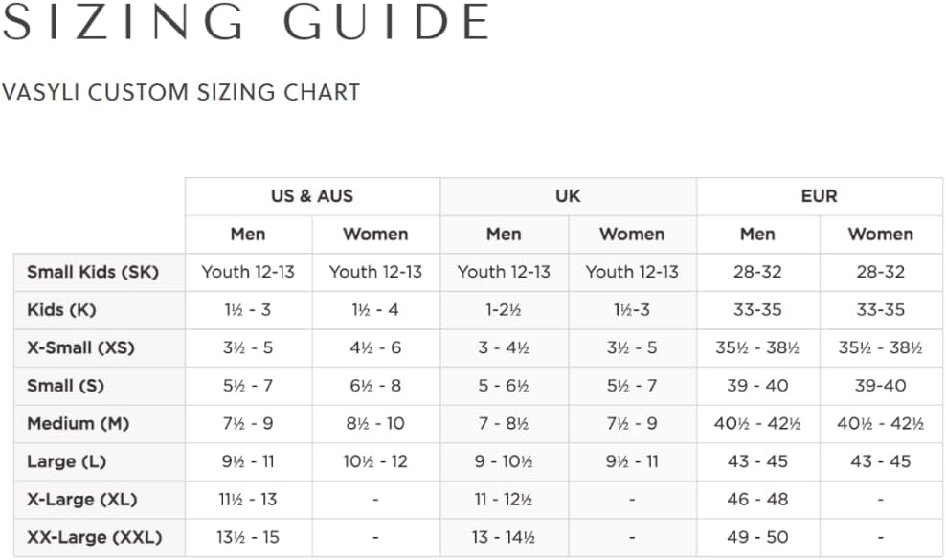Select the 7 - 8½ UK men cell

[504, 424]
